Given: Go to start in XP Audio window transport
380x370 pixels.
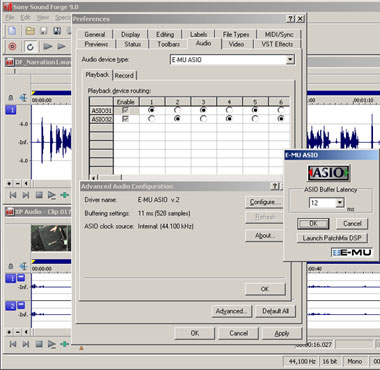Looking at the screenshot, I should (13, 344).
